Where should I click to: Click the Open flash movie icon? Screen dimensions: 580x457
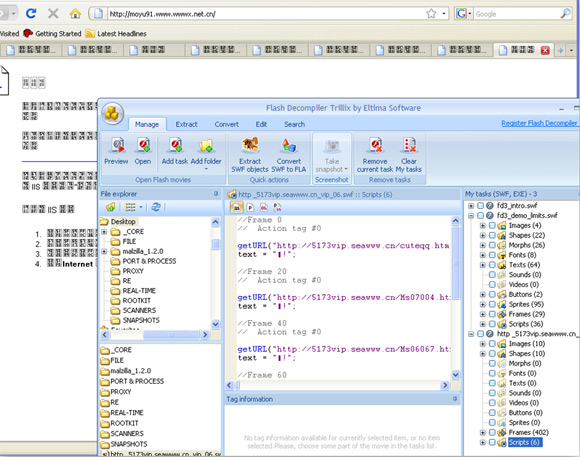click(x=143, y=146)
